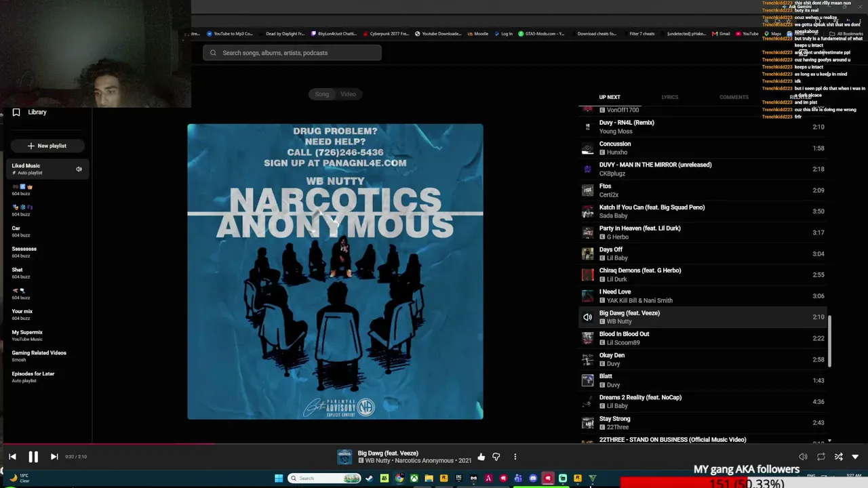Play Party In Heaven (feat. Lil Durk)
Screen dimensions: 868x488
click(703, 232)
